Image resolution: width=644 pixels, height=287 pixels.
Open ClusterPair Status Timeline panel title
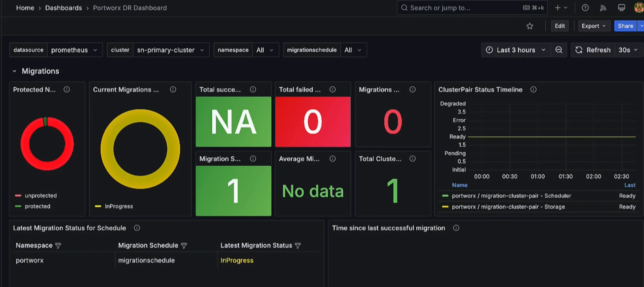coord(480,89)
